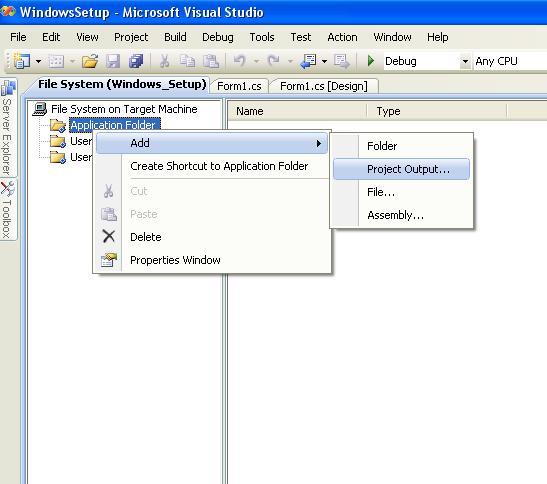Click the Paste toolbar icon

[211, 61]
